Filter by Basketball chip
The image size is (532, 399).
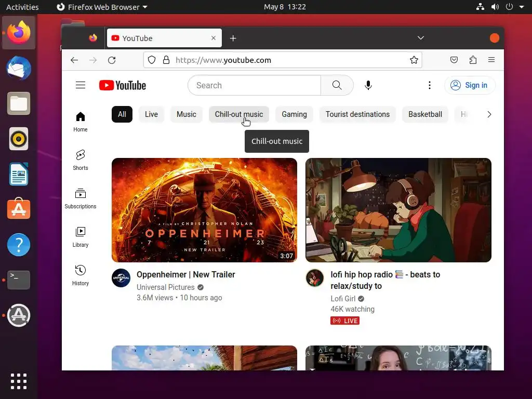[x=425, y=114]
